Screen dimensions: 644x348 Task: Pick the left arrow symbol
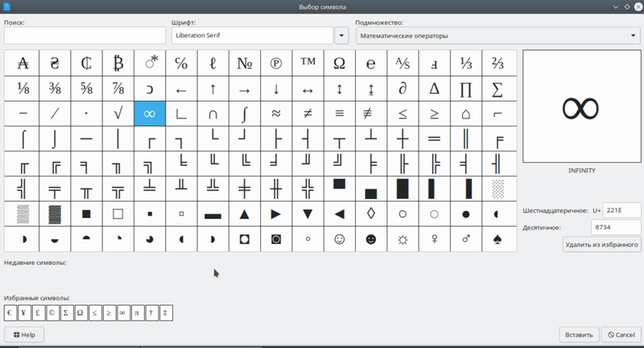pos(182,89)
